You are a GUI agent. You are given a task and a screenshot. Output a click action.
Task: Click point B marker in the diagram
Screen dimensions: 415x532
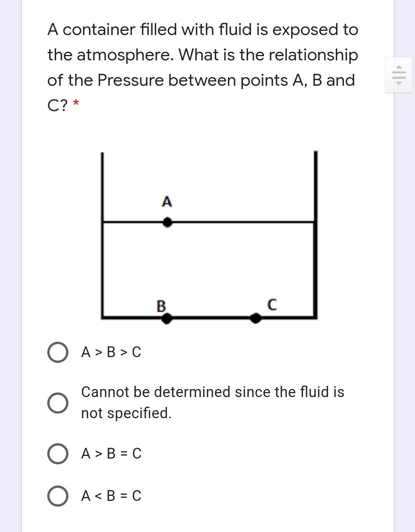(166, 318)
